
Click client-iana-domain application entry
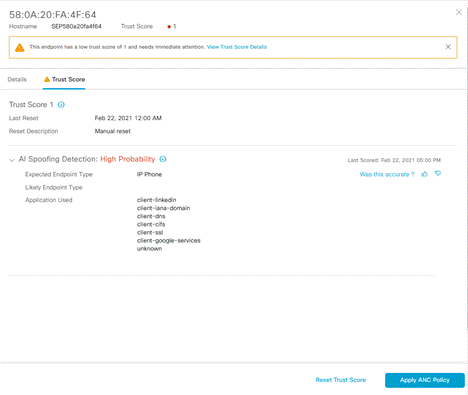164,208
